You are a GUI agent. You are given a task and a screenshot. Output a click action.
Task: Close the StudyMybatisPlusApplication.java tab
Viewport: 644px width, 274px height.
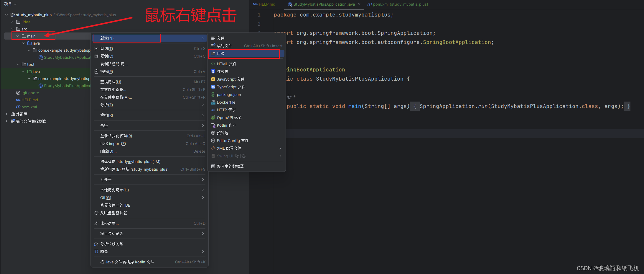[x=359, y=4]
